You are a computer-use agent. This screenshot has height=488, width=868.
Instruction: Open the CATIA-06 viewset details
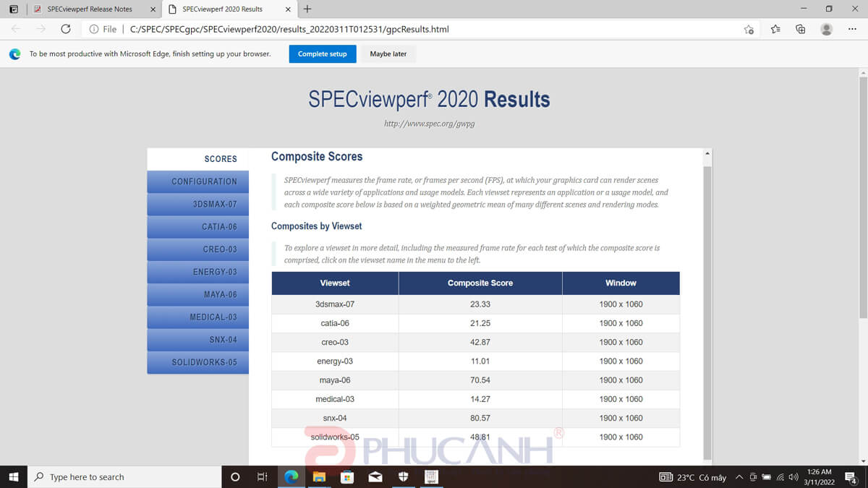point(197,226)
